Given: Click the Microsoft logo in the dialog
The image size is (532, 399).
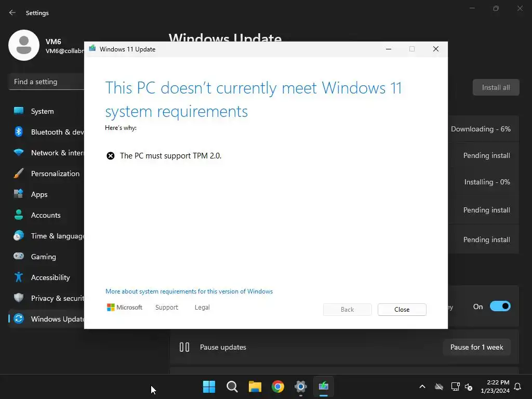Looking at the screenshot, I should click(x=125, y=308).
